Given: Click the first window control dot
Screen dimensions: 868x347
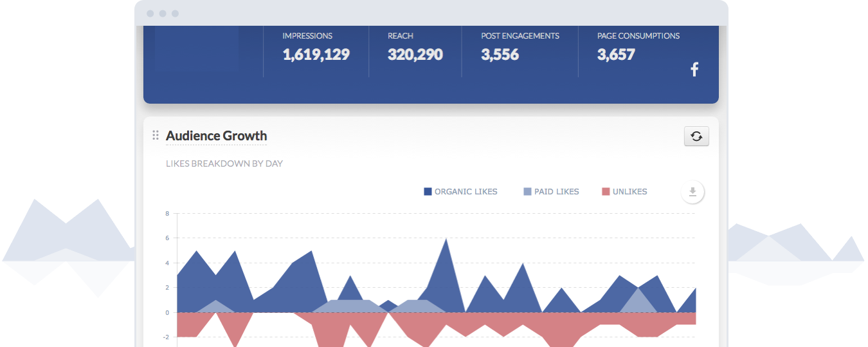Looking at the screenshot, I should tap(150, 14).
